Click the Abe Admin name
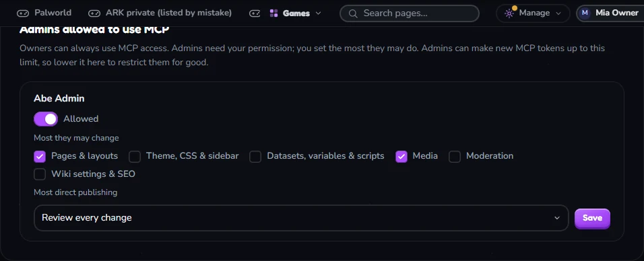This screenshot has width=644, height=261. coord(59,98)
